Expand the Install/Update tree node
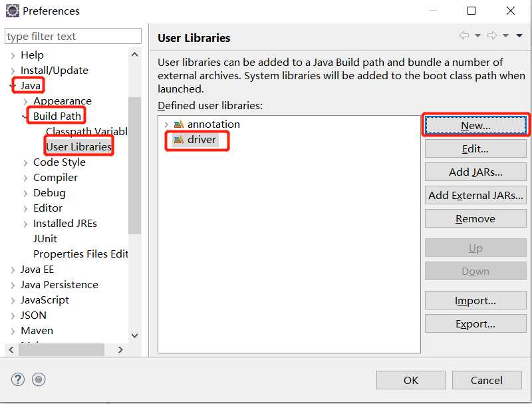Screen dimensions: 532x404 click(13, 71)
